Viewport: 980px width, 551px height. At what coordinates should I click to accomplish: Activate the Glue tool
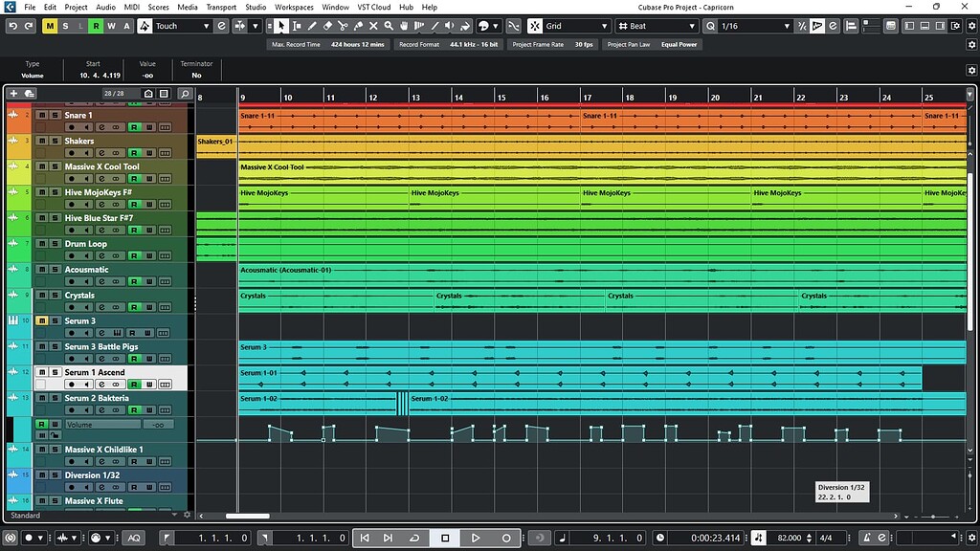tap(359, 26)
